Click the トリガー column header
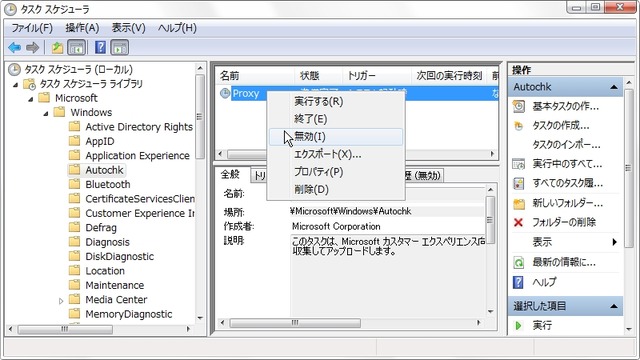 (376, 76)
